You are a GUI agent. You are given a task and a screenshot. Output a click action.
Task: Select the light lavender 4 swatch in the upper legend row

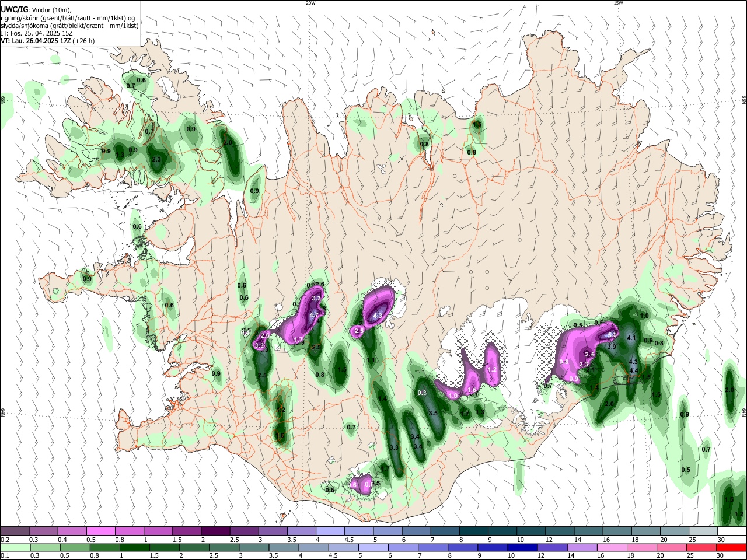click(330, 531)
